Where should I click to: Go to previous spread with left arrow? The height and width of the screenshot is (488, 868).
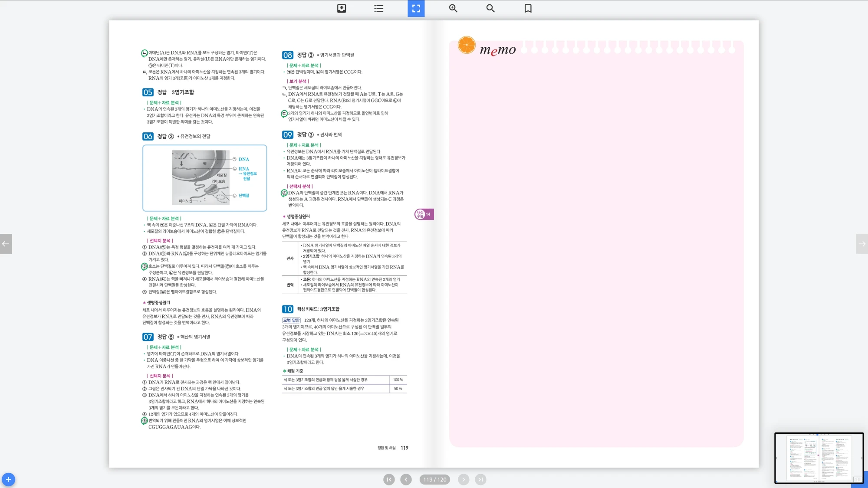[6, 244]
